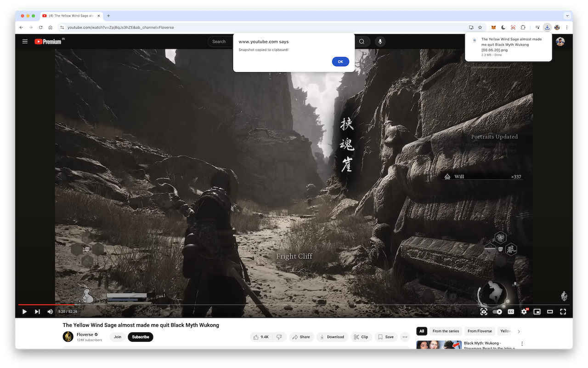Skip to the next video

(37, 311)
